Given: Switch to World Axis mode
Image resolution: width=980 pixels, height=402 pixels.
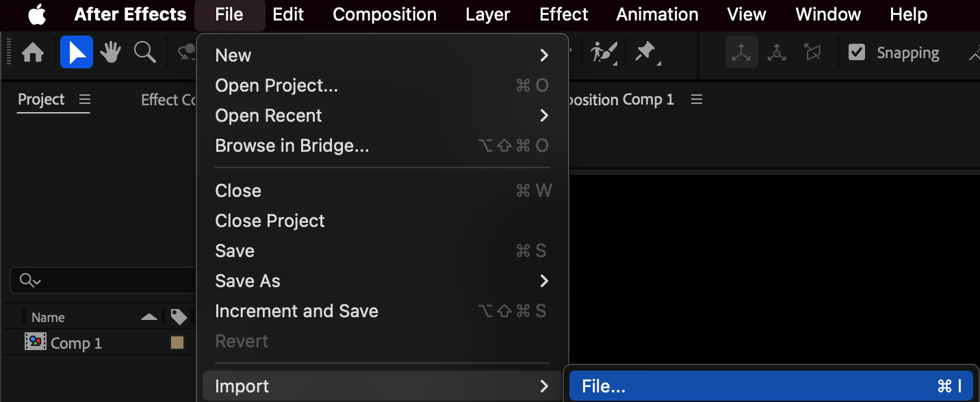Looking at the screenshot, I should pyautogui.click(x=777, y=53).
